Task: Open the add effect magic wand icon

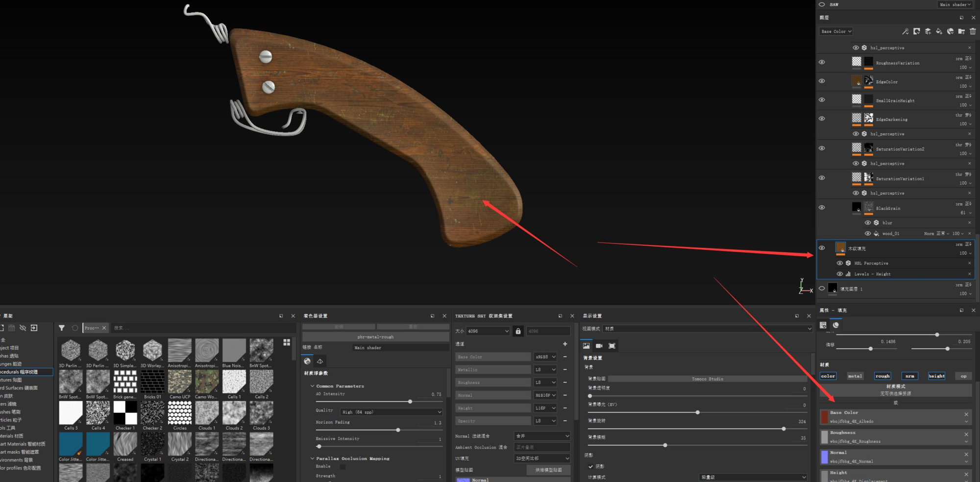Action: [906, 32]
